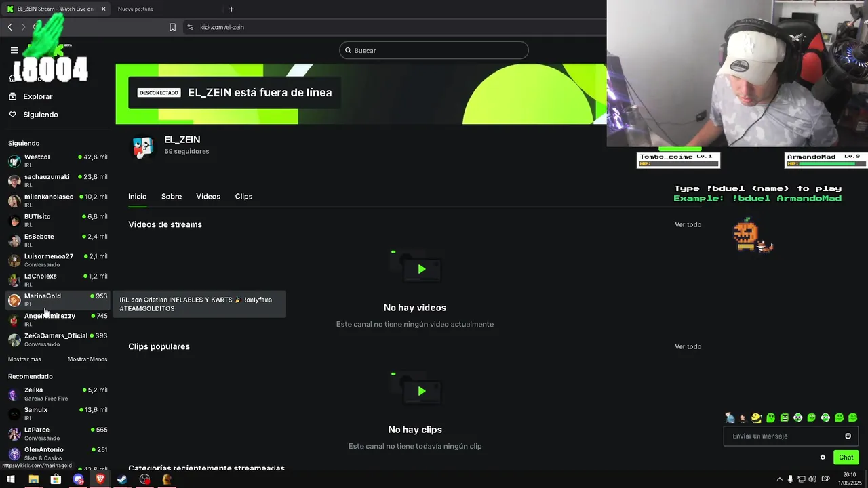This screenshot has width=868, height=488.
Task: Click the Buscar search field
Action: (x=434, y=50)
